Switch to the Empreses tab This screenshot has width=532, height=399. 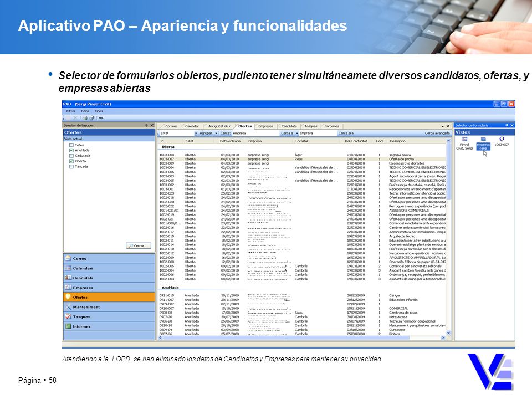pyautogui.click(x=265, y=126)
